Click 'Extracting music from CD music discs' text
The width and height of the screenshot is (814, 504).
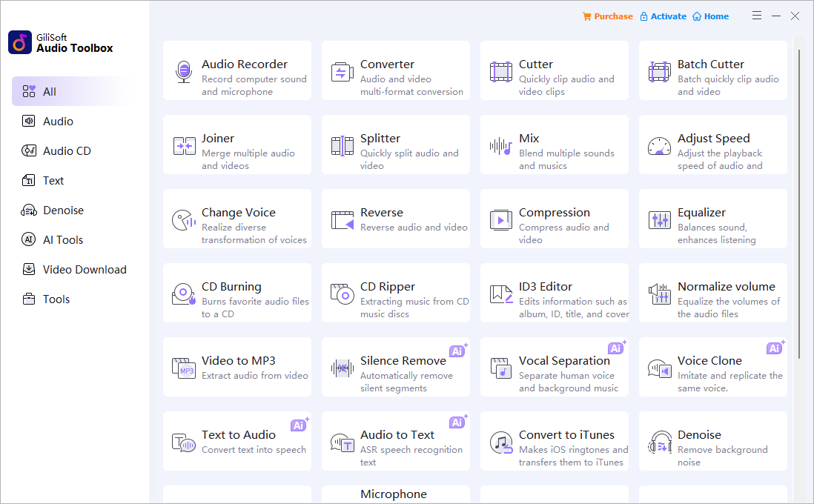414,308
